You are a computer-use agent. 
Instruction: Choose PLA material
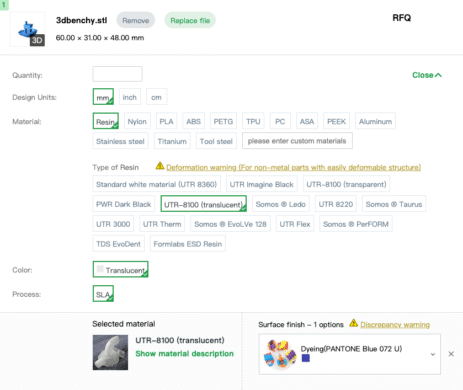(166, 121)
